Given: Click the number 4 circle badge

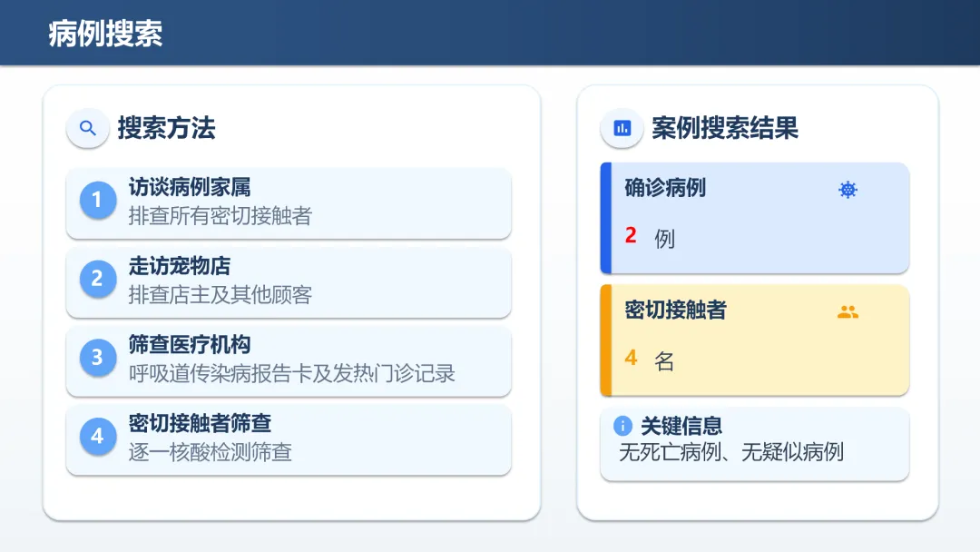Looking at the screenshot, I should point(97,436).
